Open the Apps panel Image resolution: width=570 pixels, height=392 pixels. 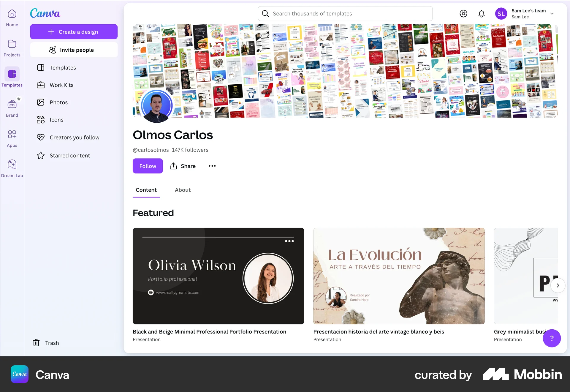[x=12, y=138]
